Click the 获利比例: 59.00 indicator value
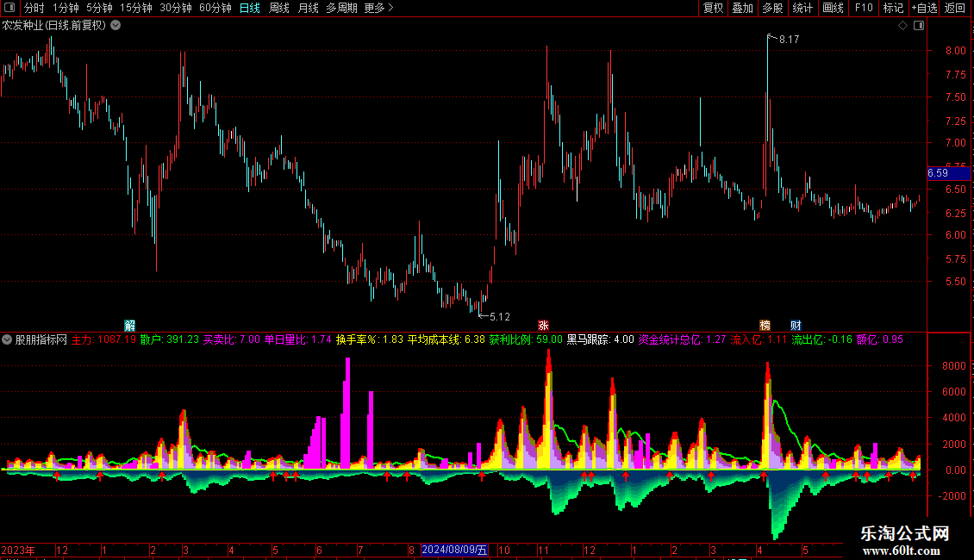Image resolution: width=974 pixels, height=560 pixels. tap(526, 339)
